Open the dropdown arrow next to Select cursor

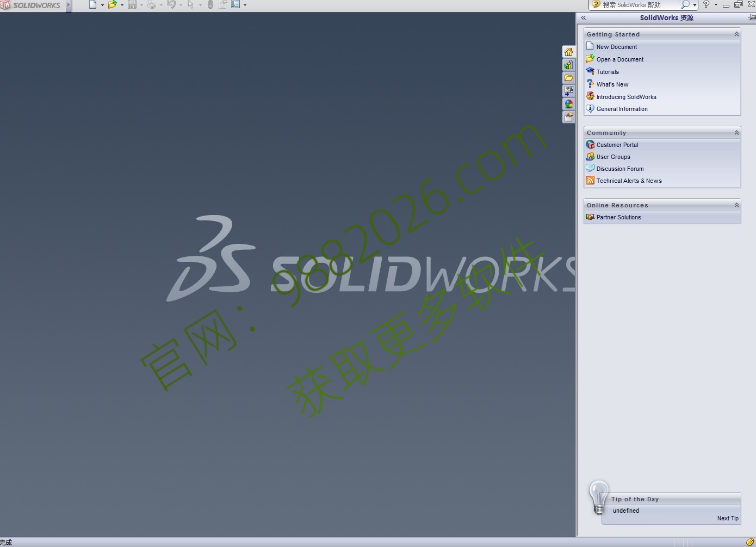click(x=200, y=5)
